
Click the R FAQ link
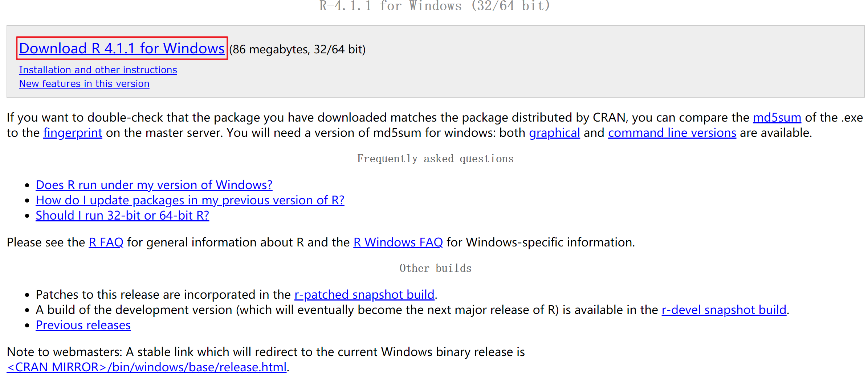[x=106, y=242]
